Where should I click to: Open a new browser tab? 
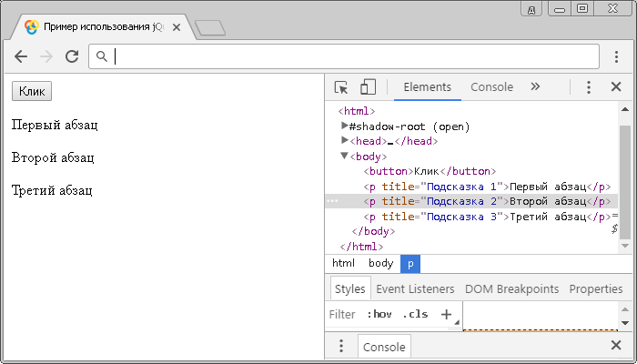[x=210, y=28]
